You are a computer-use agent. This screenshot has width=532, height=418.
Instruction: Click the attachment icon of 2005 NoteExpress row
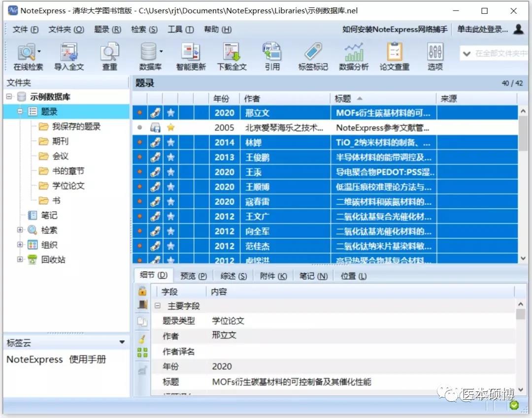(155, 128)
